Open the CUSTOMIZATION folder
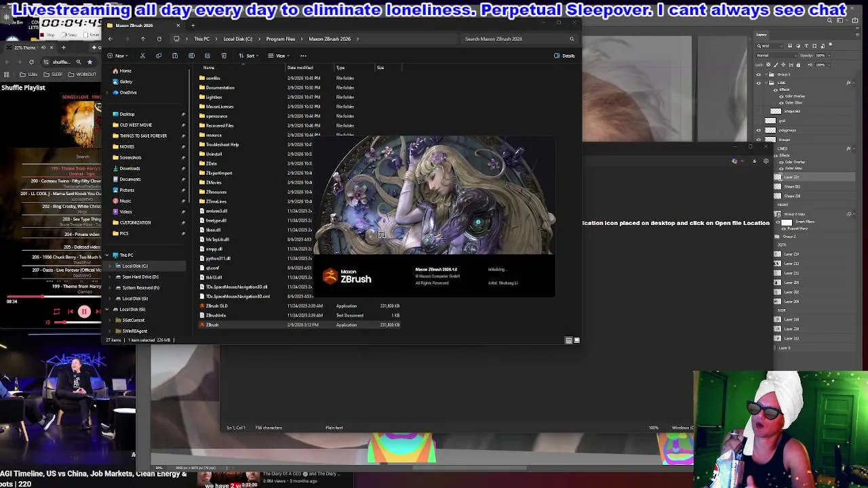 click(135, 222)
